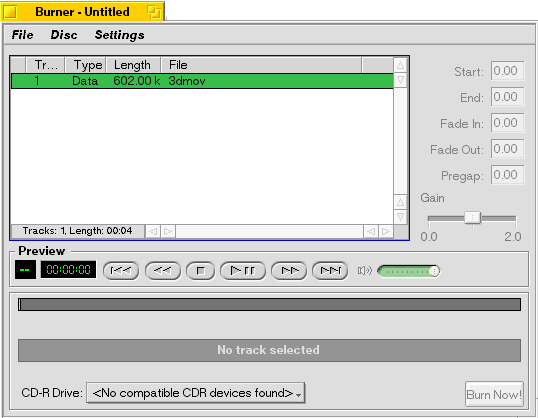The width and height of the screenshot is (538, 418).
Task: Click the Length column header
Action: click(x=133, y=65)
